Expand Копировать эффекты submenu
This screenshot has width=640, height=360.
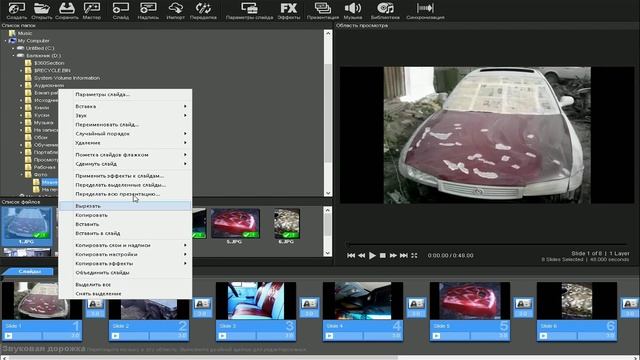(x=125, y=264)
